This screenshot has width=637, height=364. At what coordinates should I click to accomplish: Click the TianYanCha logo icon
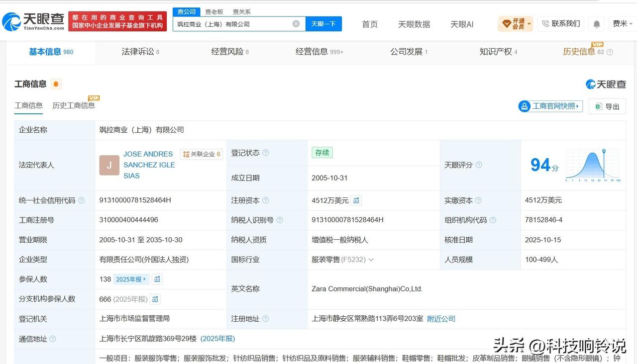click(x=12, y=21)
